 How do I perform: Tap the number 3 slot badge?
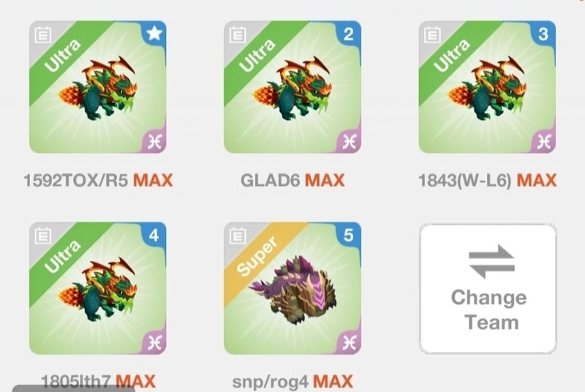(543, 34)
